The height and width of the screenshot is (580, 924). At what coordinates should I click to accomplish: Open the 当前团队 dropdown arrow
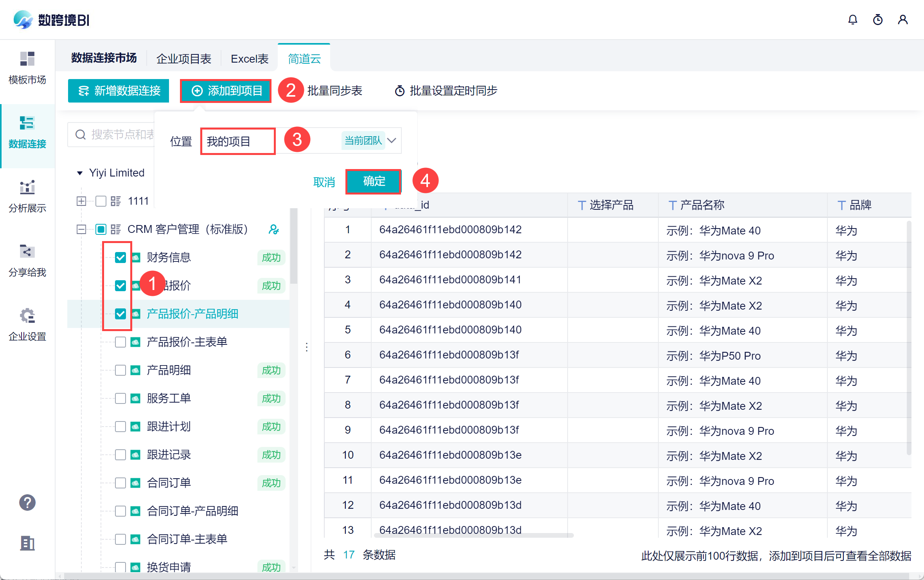click(392, 140)
